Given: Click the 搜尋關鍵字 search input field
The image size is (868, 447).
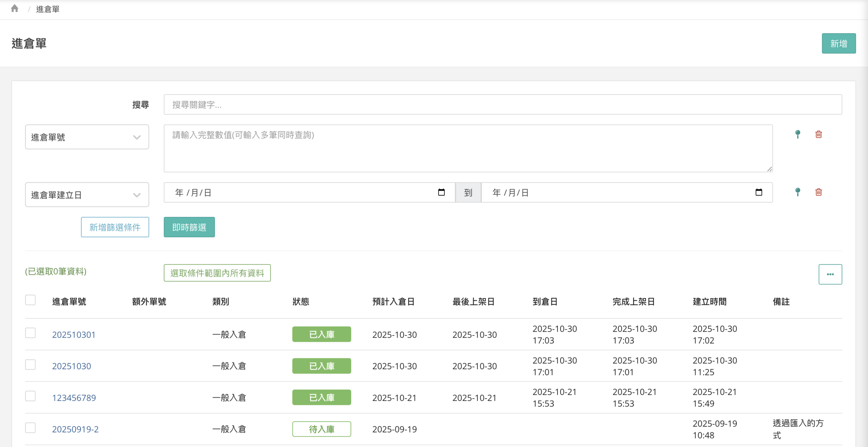Looking at the screenshot, I should point(502,105).
